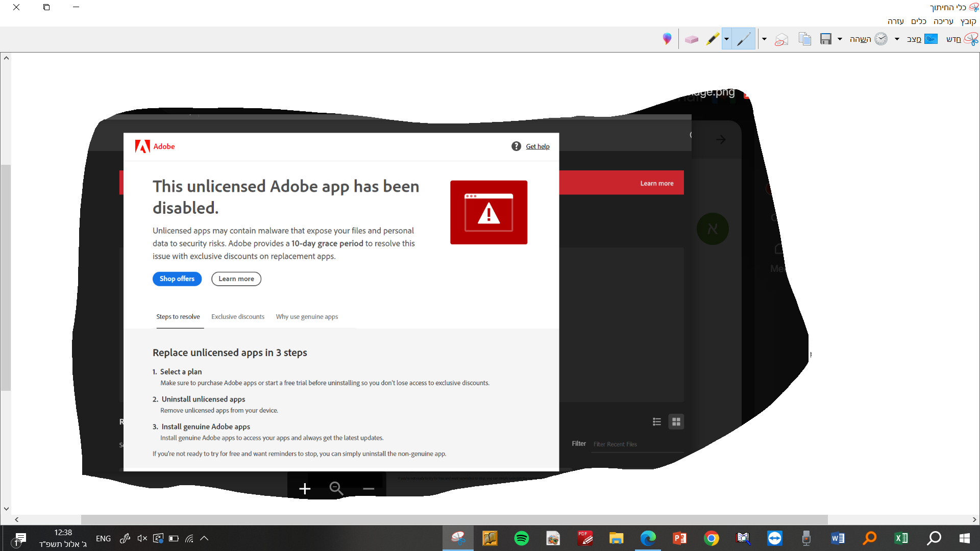Screen dimensions: 980x551
Task: Open taskbar Search magnifier
Action: pyautogui.click(x=934, y=538)
